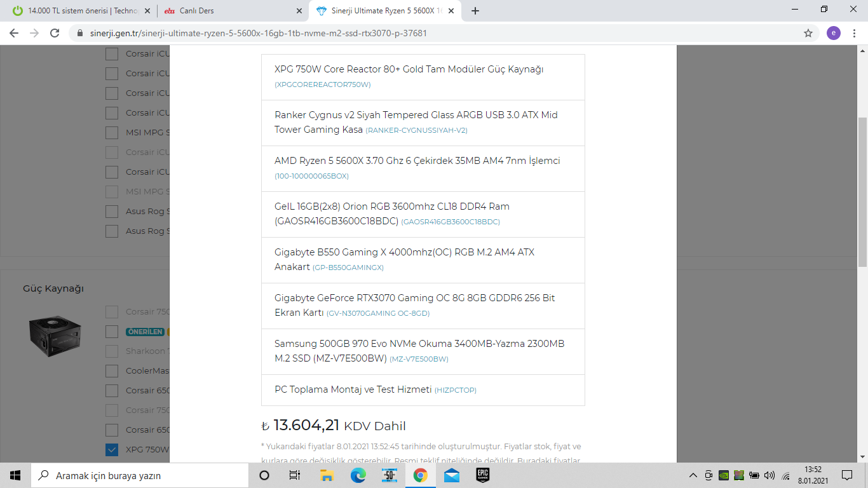Click the SKU code 'HIZPCTOP'

coord(456,390)
